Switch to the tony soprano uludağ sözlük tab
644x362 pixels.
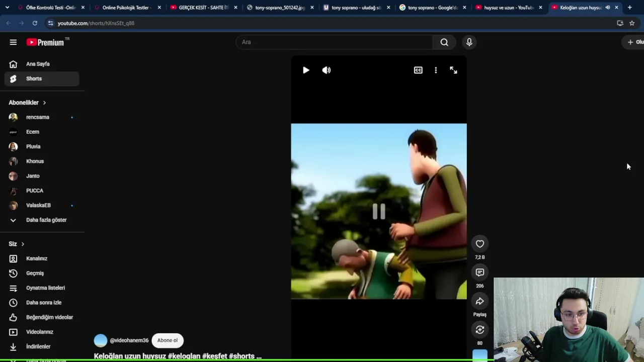[x=356, y=8]
